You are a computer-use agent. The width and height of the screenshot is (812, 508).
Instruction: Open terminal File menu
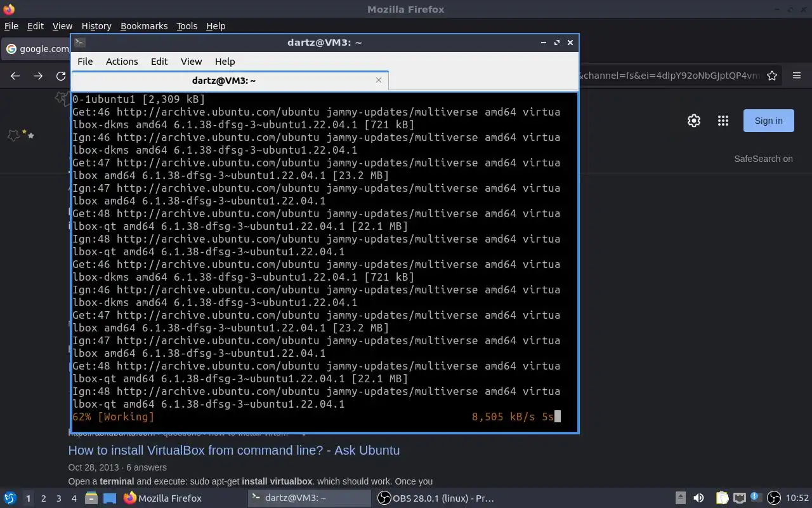click(85, 62)
